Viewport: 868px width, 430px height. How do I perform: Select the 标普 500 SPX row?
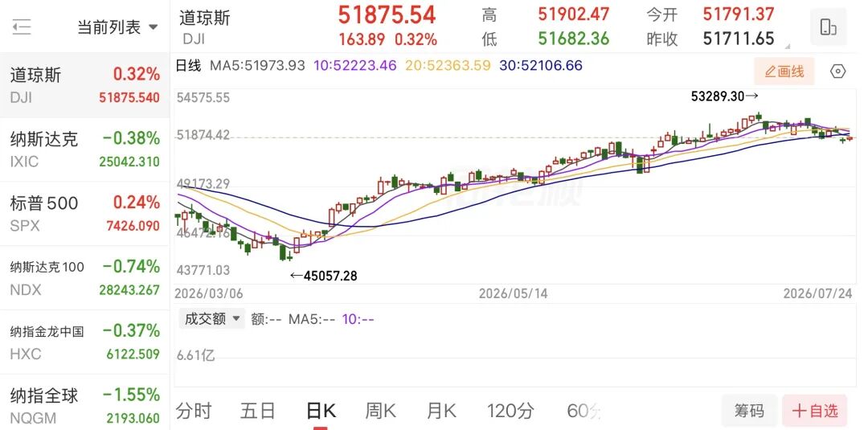click(84, 214)
